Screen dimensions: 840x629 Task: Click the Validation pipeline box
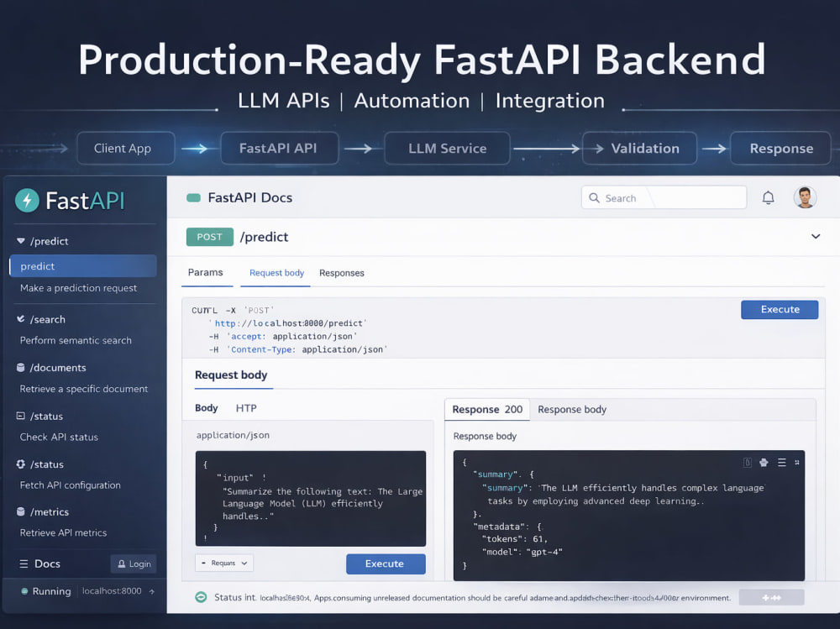pos(639,149)
